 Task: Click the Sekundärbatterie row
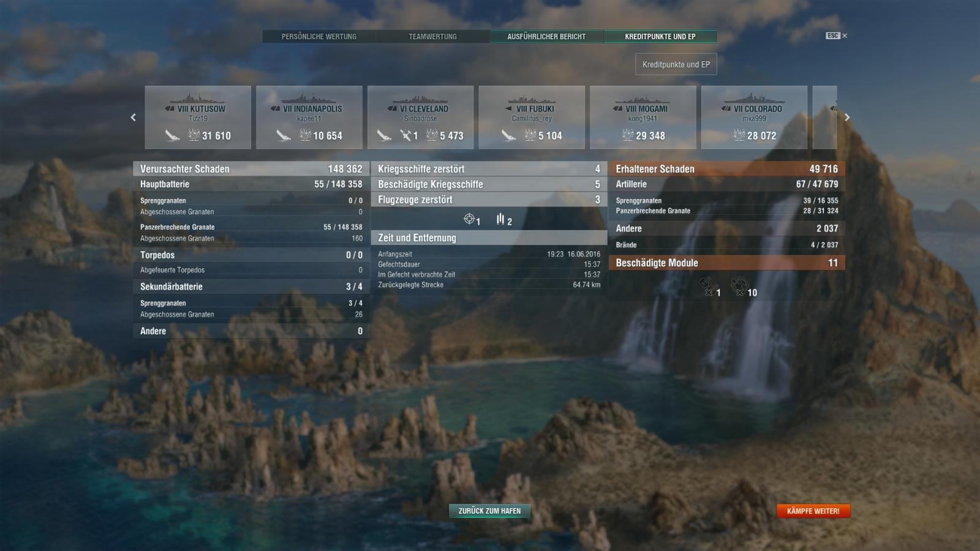point(251,287)
